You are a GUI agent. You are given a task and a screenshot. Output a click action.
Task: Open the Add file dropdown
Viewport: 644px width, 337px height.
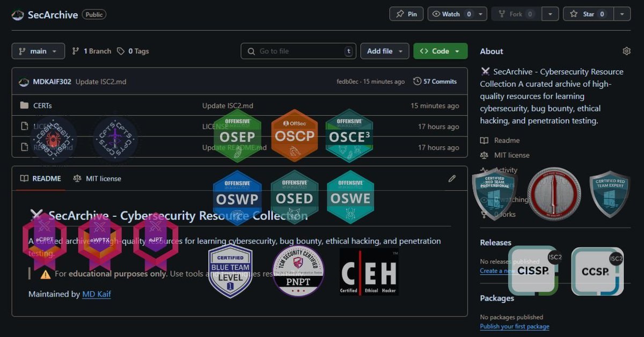[x=385, y=51]
